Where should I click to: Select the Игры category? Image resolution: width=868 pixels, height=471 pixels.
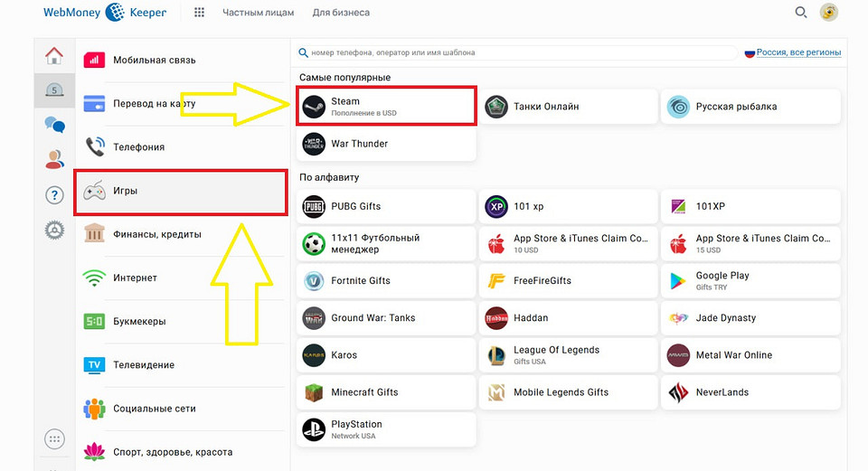[181, 192]
